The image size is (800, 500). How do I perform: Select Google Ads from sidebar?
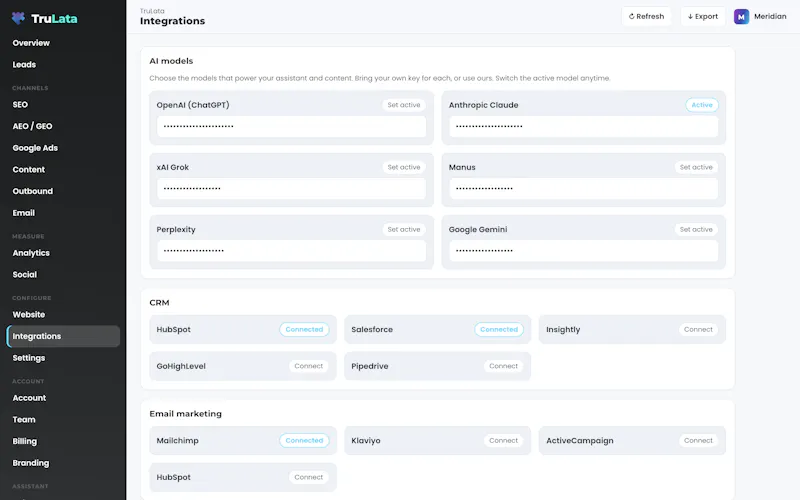tap(35, 148)
